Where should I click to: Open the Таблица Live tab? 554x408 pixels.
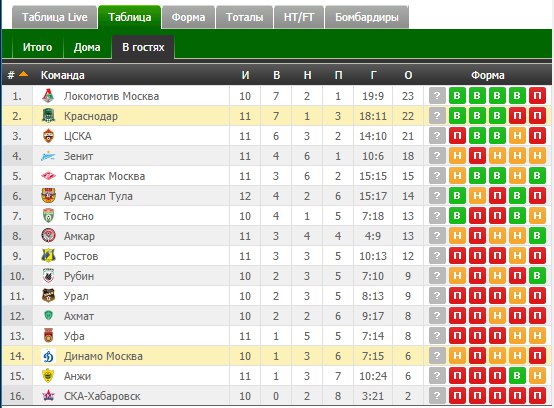tap(54, 17)
